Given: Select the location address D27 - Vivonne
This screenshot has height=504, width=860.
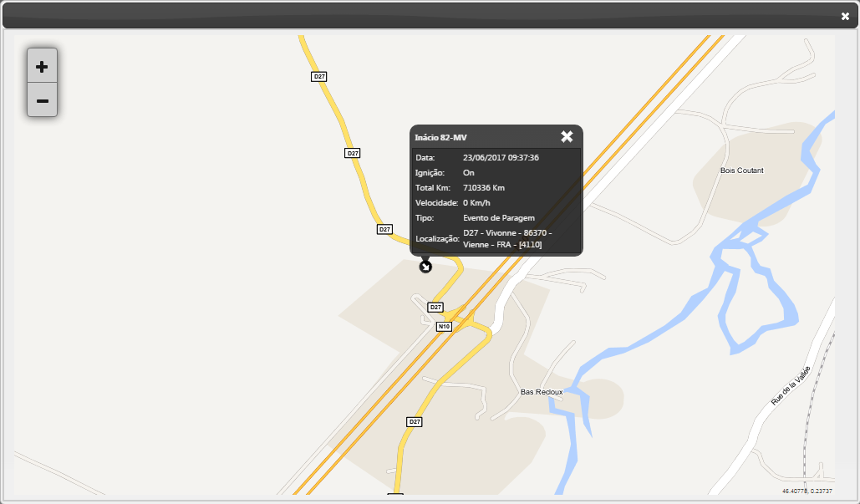Looking at the screenshot, I should tap(507, 238).
